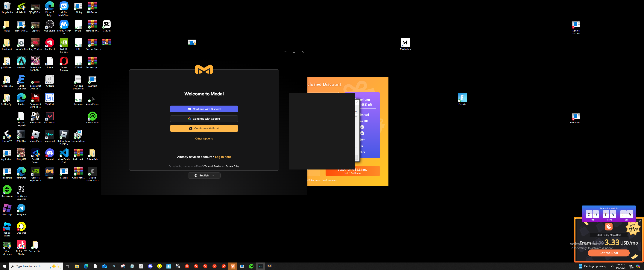The width and height of the screenshot is (644, 270).
Task: Open the Privacy Policy link
Action: pos(232,166)
